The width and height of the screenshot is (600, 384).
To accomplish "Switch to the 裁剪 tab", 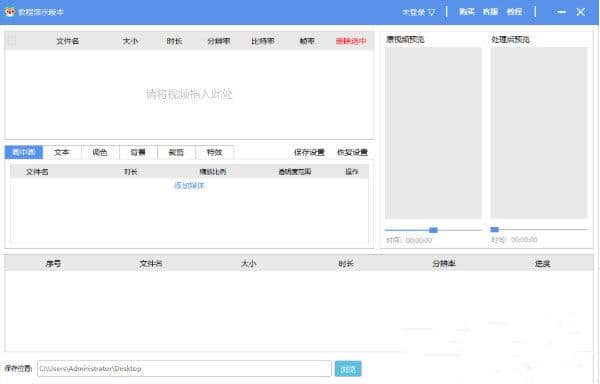I will tap(176, 152).
